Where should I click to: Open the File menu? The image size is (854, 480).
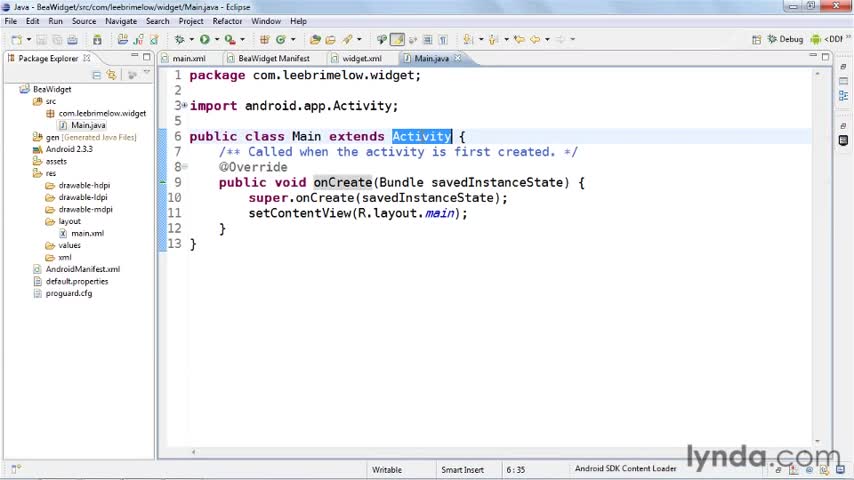point(10,21)
